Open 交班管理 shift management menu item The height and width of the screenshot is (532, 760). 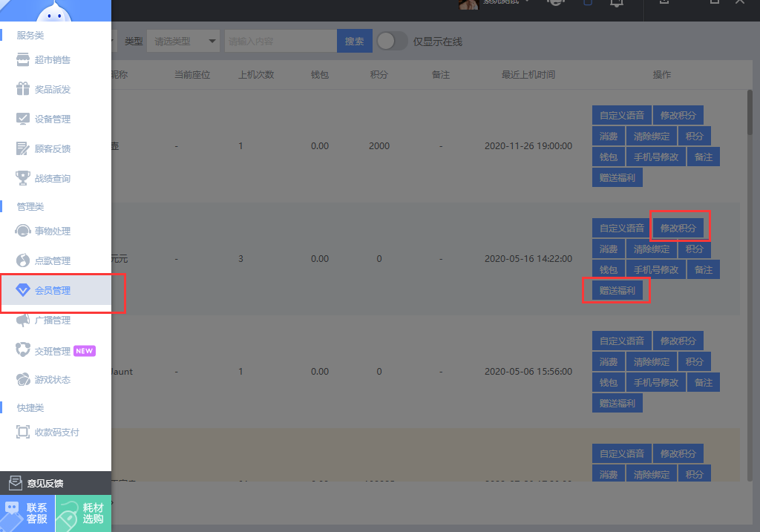click(x=53, y=351)
